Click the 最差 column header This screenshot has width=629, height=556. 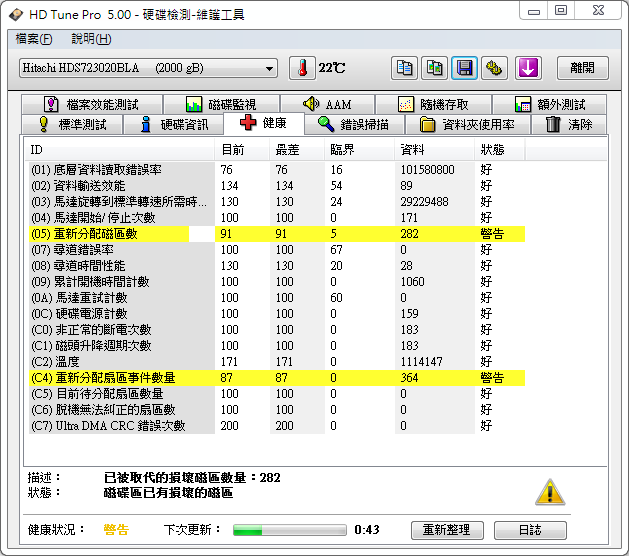[297, 150]
